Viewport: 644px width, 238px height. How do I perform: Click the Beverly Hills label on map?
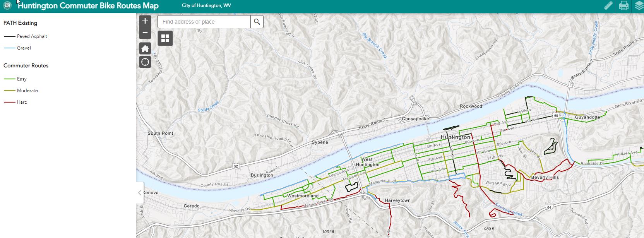(545, 178)
